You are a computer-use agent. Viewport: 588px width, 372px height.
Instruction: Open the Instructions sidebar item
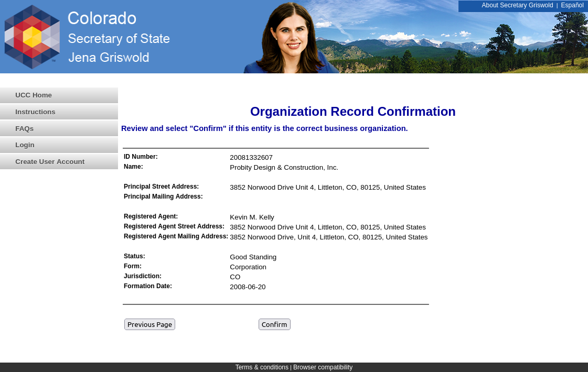(x=59, y=112)
